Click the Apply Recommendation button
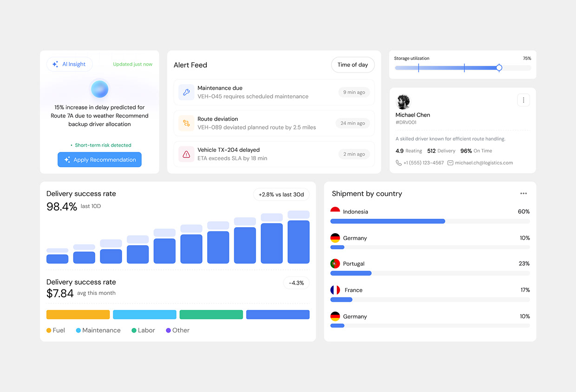 (99, 159)
